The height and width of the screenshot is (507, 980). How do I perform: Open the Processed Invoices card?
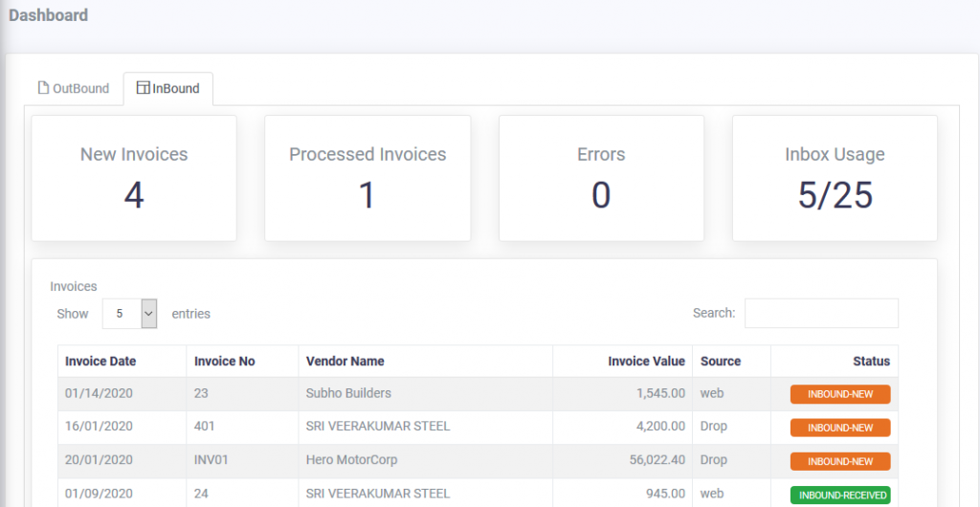pos(367,178)
